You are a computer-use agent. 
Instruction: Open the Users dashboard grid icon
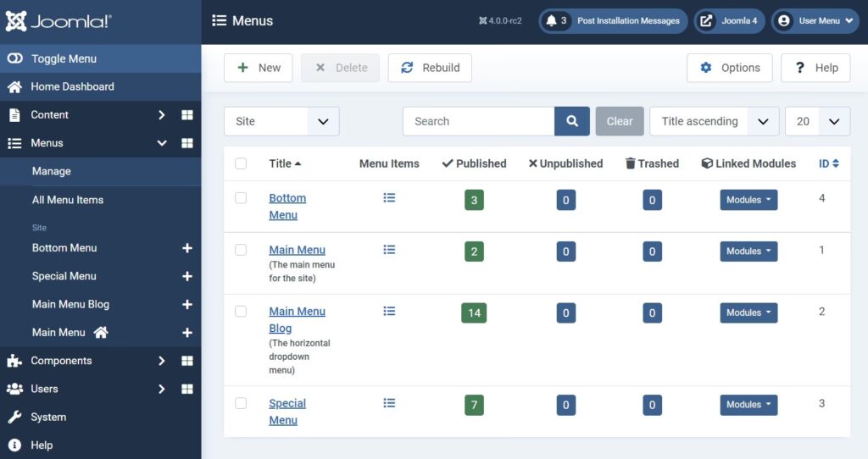click(187, 390)
